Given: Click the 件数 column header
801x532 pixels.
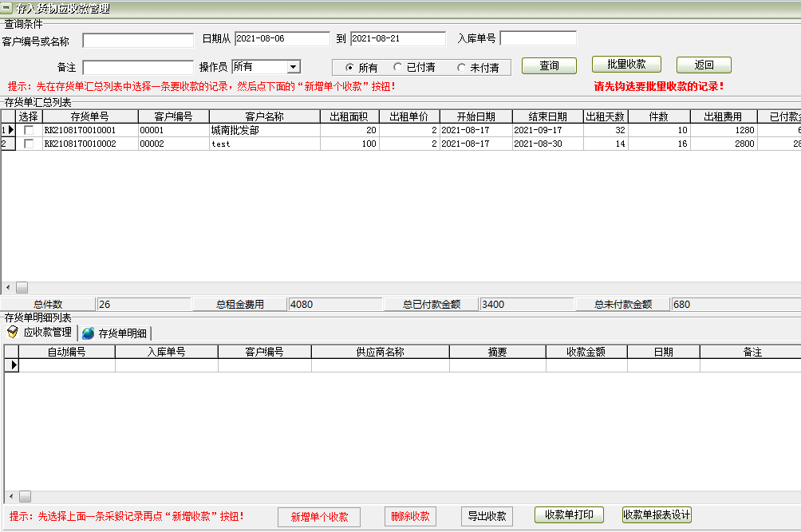Looking at the screenshot, I should click(x=659, y=116).
